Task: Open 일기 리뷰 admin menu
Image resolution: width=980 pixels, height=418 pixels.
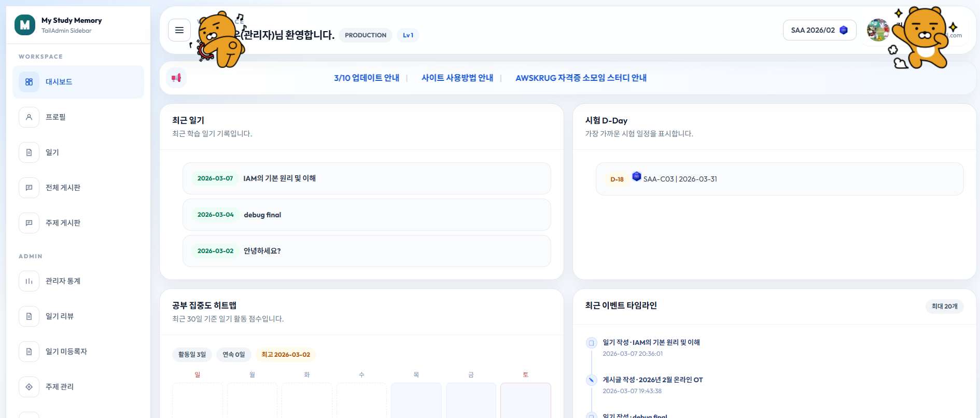Action: pyautogui.click(x=78, y=316)
